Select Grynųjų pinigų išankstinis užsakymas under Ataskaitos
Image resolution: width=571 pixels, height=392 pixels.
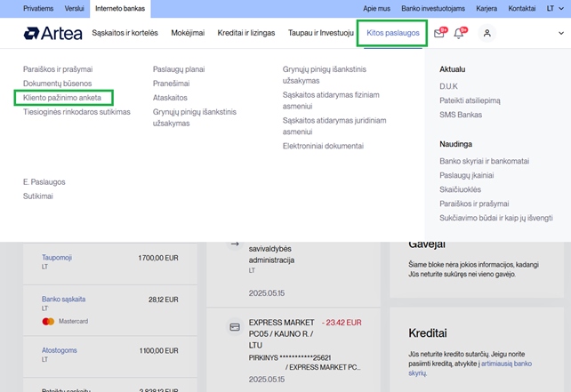coord(195,117)
